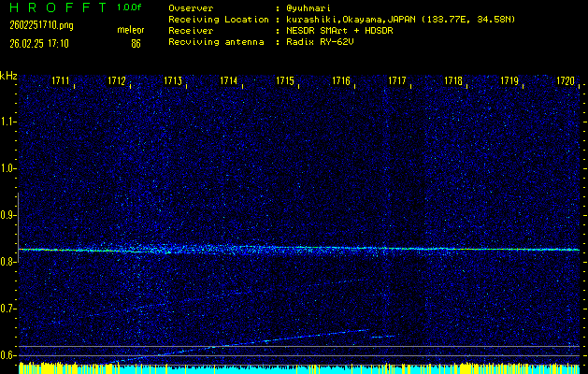The width and height of the screenshot is (588, 374).
Task: Select the 1715 time marker
Action: pyautogui.click(x=286, y=81)
